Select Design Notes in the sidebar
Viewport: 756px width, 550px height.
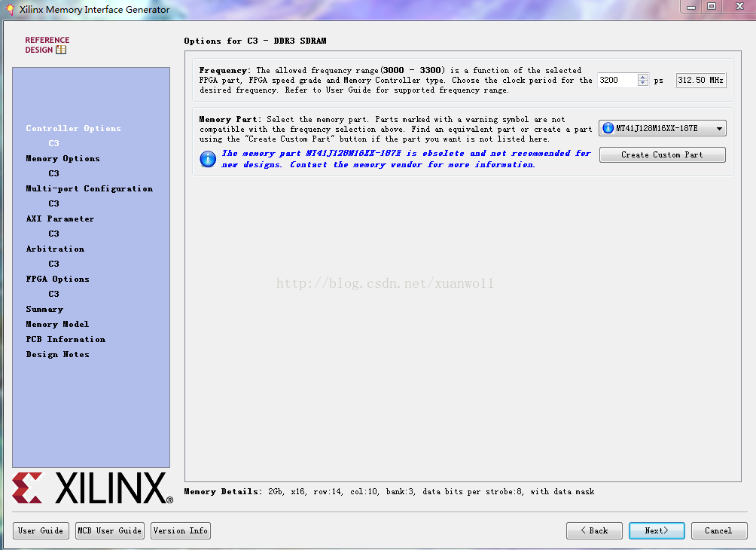click(x=57, y=354)
